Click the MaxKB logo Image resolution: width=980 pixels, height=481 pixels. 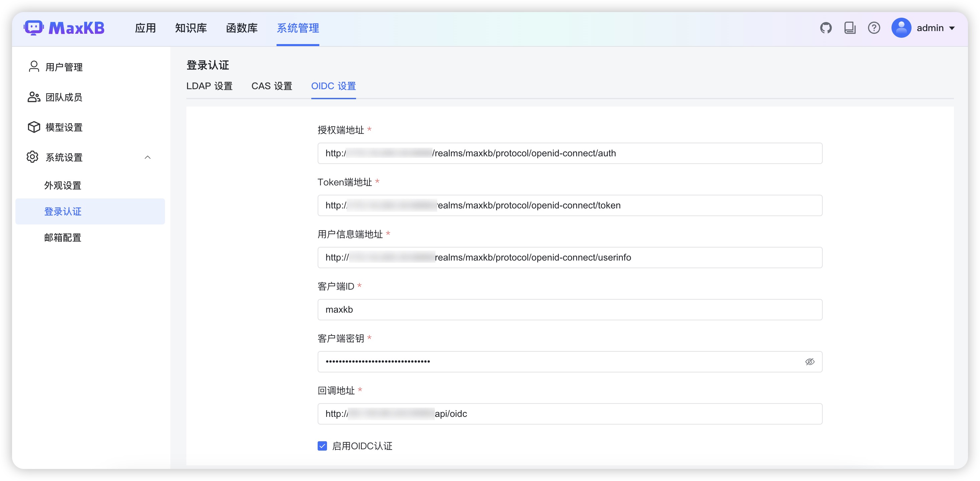tap(64, 28)
